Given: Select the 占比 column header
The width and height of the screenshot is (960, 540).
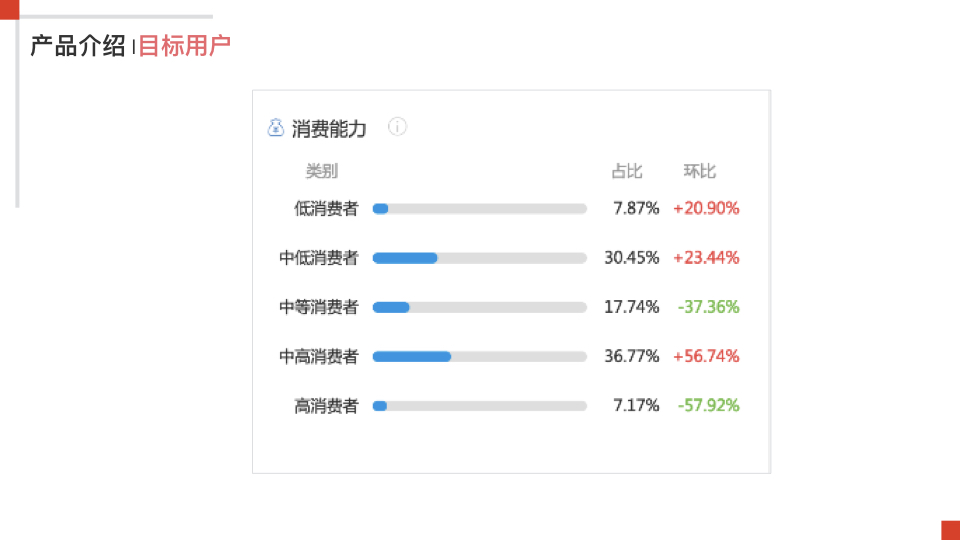Looking at the screenshot, I should click(626, 171).
